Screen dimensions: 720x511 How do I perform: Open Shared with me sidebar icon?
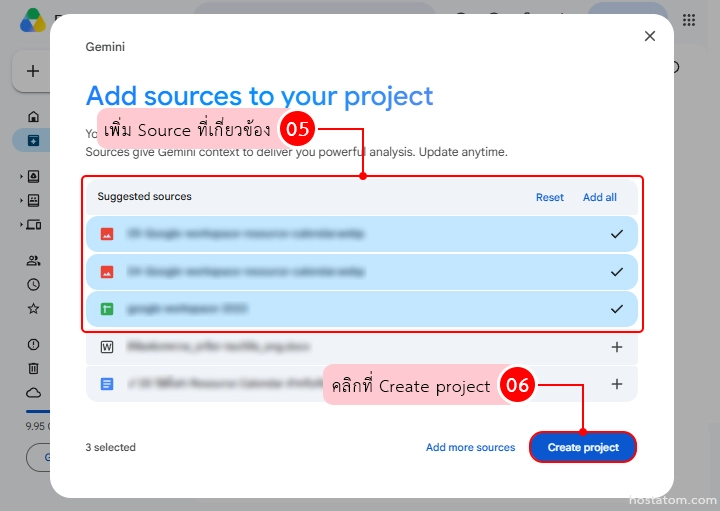(x=33, y=261)
